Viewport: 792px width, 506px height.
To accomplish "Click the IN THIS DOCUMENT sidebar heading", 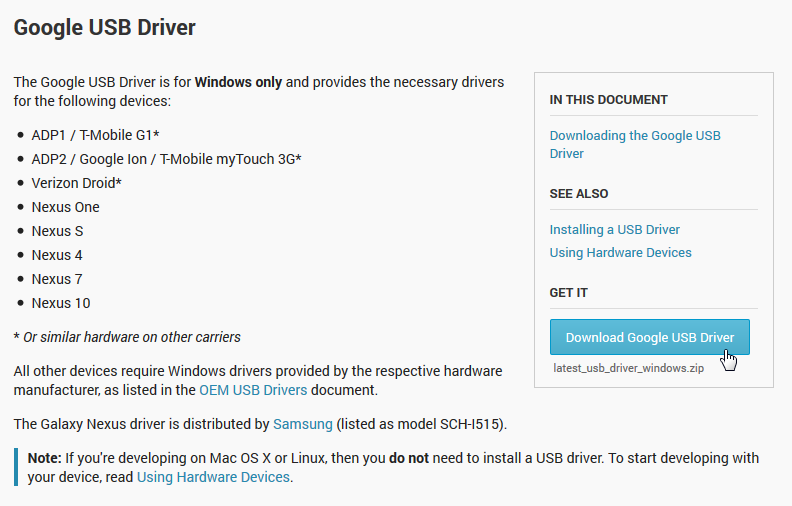I will click(608, 100).
